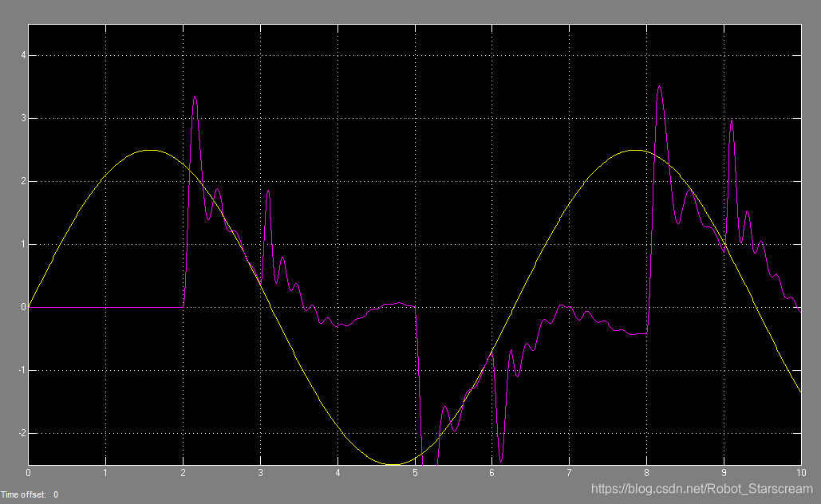Click y-axis tick label 1

coord(24,244)
